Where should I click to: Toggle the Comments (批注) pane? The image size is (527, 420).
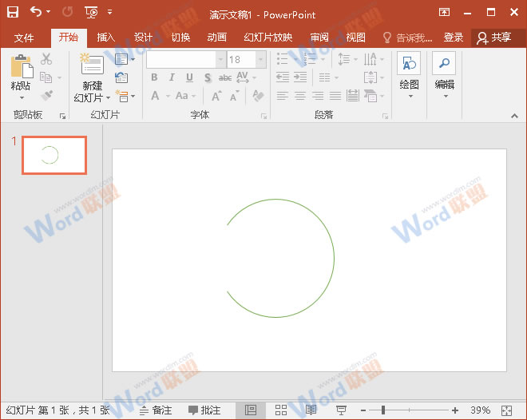[x=205, y=410]
